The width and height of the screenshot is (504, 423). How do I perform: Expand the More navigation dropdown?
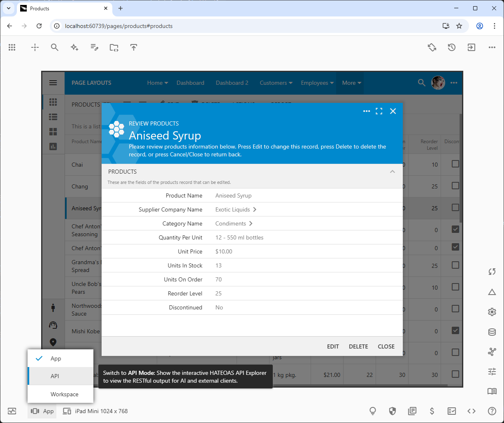(x=351, y=83)
